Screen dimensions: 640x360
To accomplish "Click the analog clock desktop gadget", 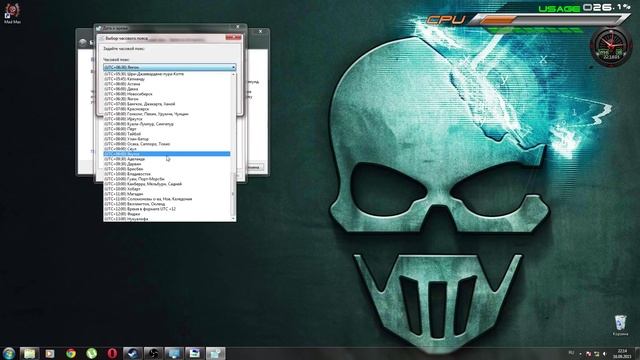I will 611,47.
